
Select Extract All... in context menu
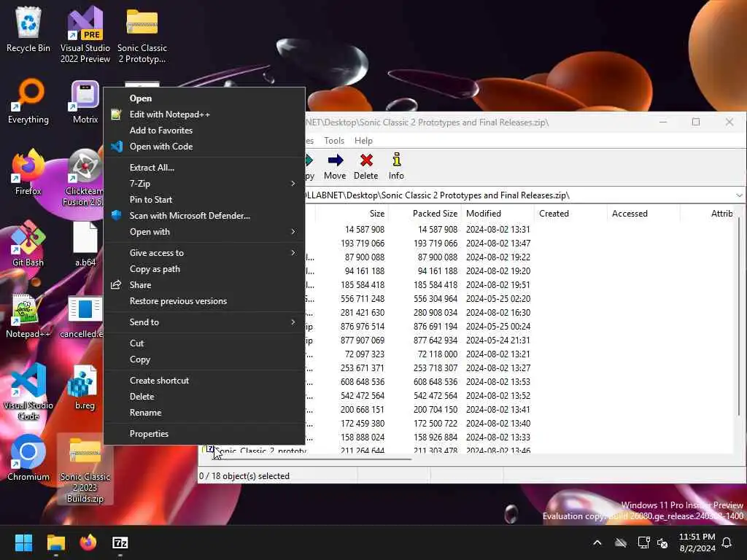pos(204,168)
